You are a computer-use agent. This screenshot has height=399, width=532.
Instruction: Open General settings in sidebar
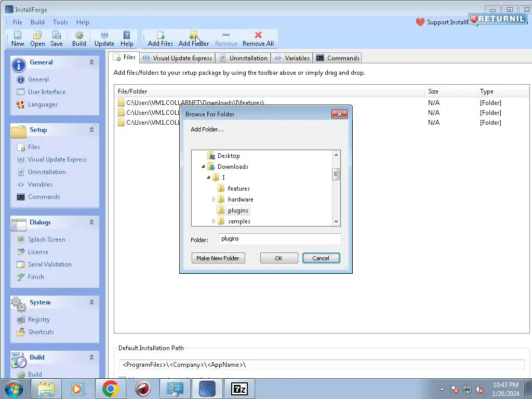coord(38,79)
